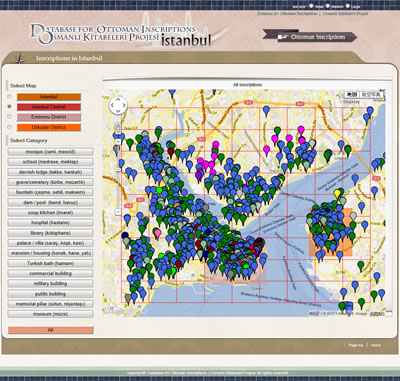
Task: Select the Istanbul map radio button
Action: tap(9, 97)
